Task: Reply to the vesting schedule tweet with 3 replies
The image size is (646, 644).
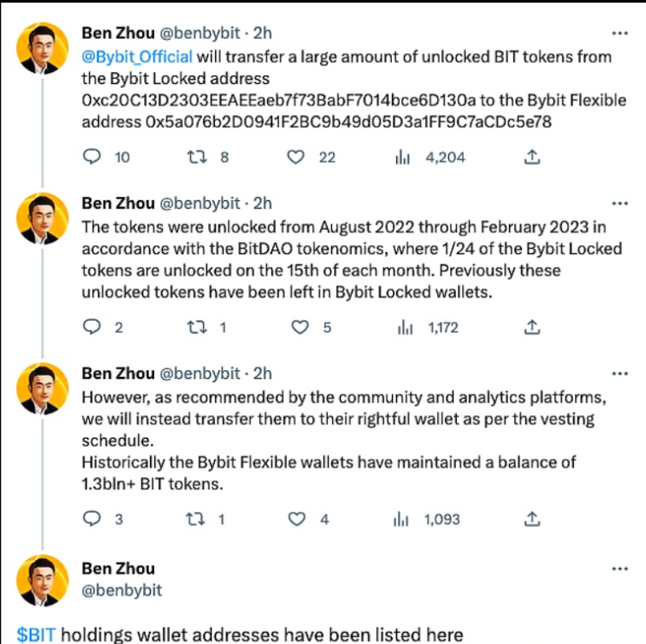Action: [x=92, y=519]
